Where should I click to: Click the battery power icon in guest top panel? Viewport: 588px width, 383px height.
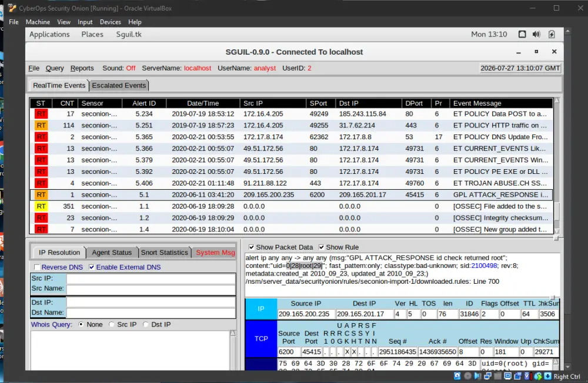coord(552,34)
